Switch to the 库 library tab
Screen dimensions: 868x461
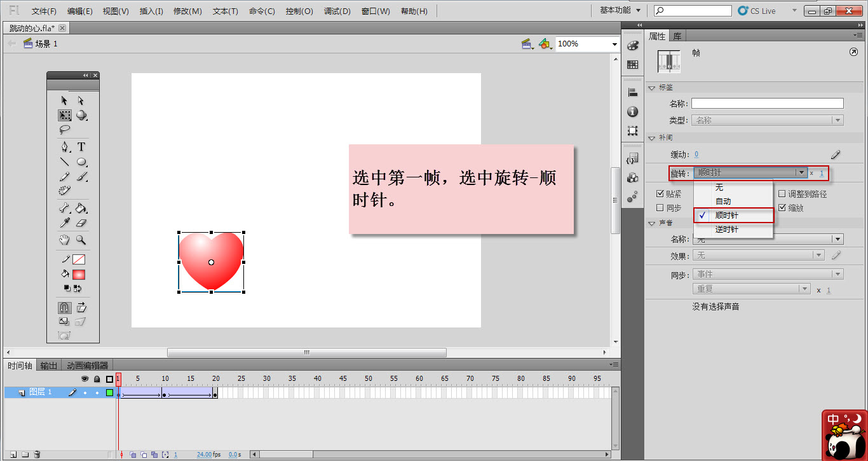(677, 36)
